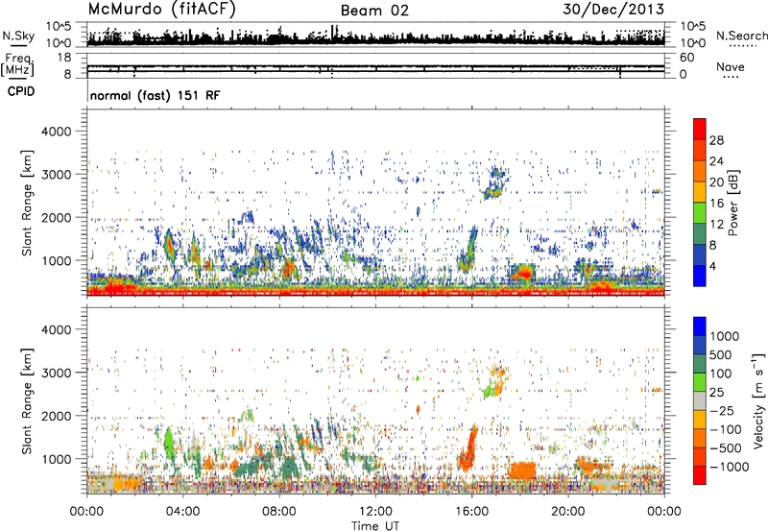The image size is (768, 532).
Task: Click the "16:00" time tick label
Action: coord(471,512)
